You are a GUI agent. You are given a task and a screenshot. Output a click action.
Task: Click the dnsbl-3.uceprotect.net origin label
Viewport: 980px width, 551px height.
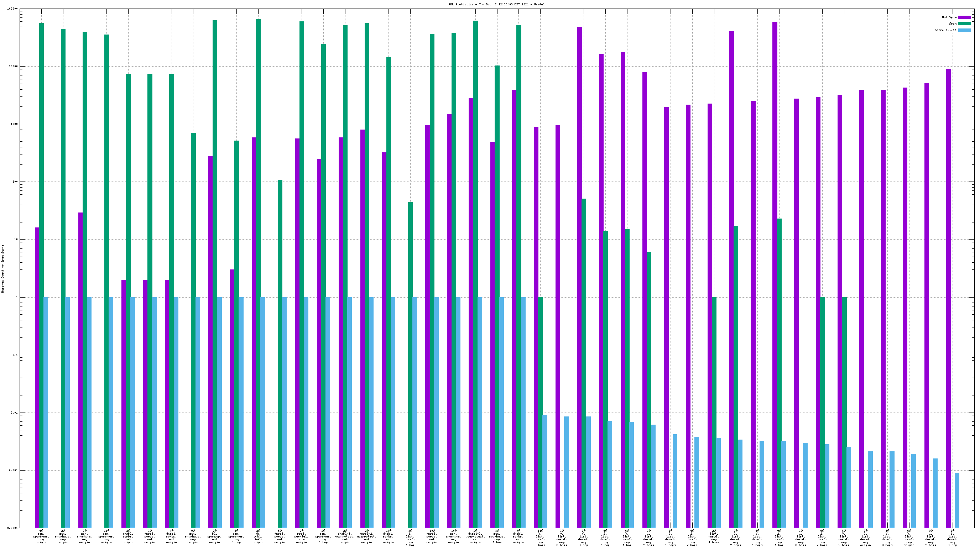[x=475, y=536]
